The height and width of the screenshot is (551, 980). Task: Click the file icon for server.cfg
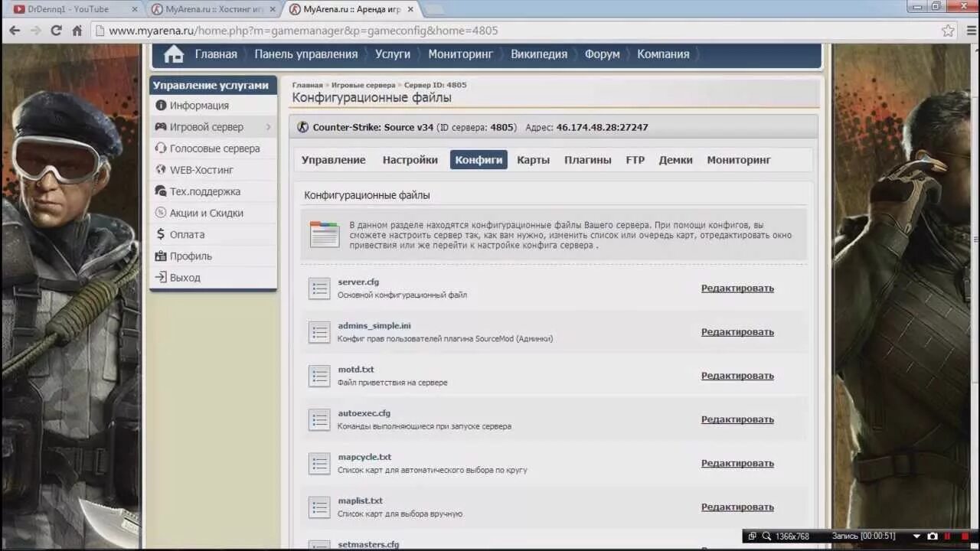pyautogui.click(x=319, y=289)
